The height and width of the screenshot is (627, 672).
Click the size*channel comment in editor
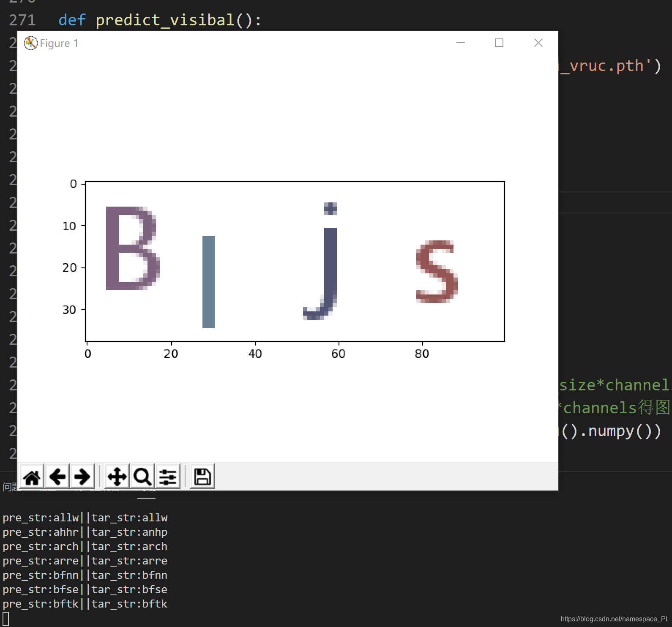615,385
